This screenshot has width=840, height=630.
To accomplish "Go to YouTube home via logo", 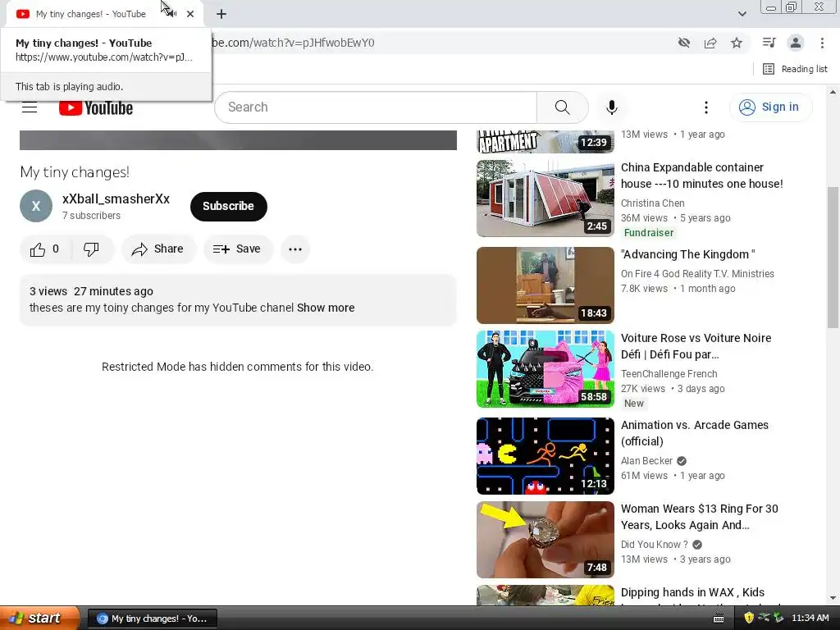I will [x=96, y=107].
